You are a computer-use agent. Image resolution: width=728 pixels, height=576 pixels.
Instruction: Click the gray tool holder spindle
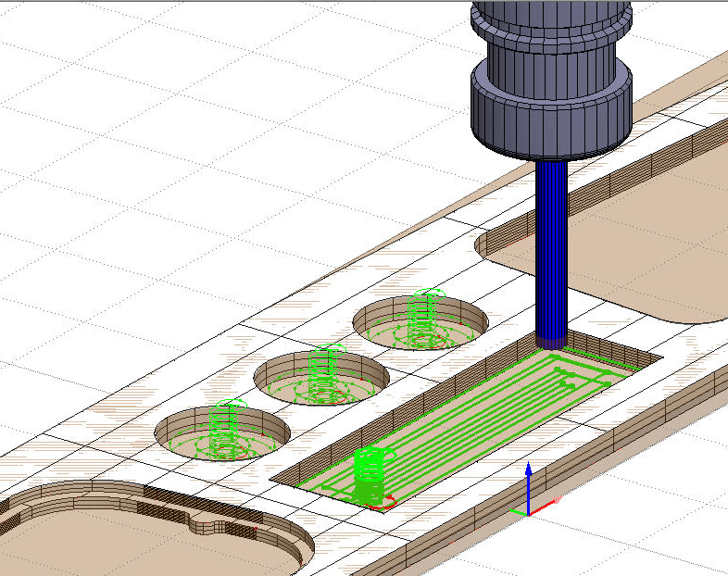coord(551,80)
